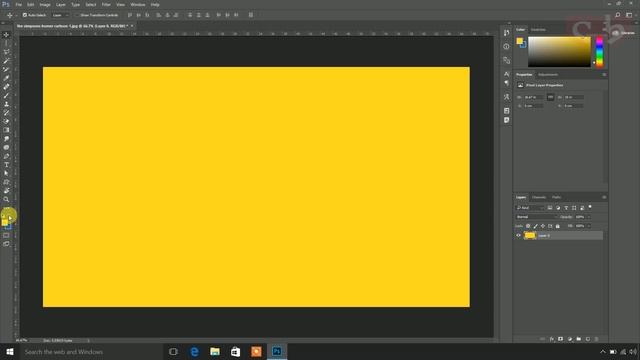Pick a shade in the color field
This screenshot has height=360, width=640.
tap(559, 52)
